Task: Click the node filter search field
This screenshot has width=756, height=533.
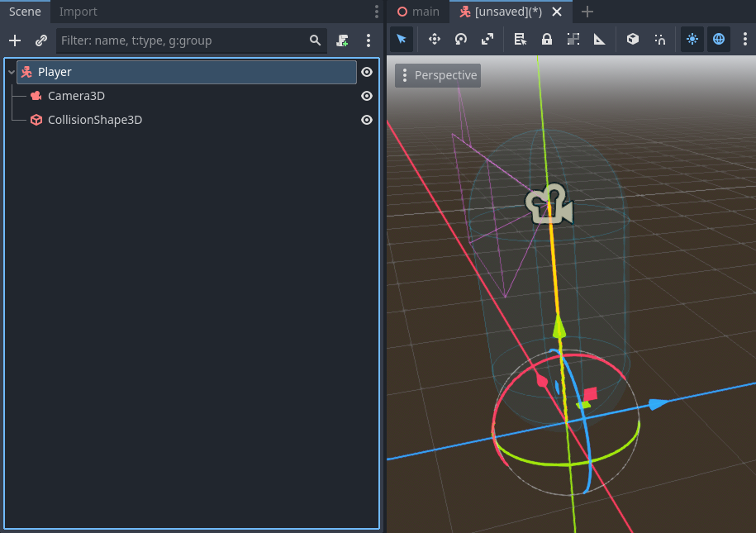Action: (183, 40)
